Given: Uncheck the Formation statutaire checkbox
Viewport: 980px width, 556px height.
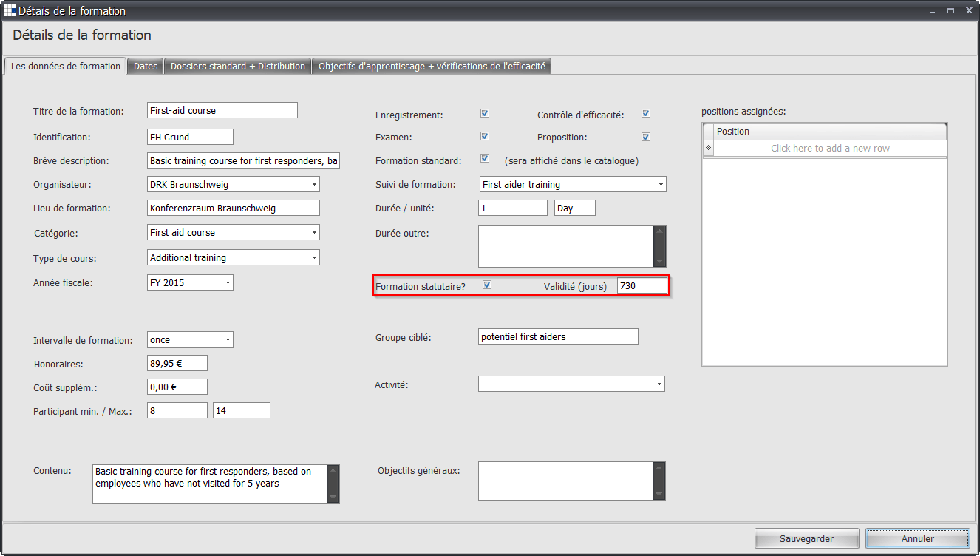Looking at the screenshot, I should (486, 285).
